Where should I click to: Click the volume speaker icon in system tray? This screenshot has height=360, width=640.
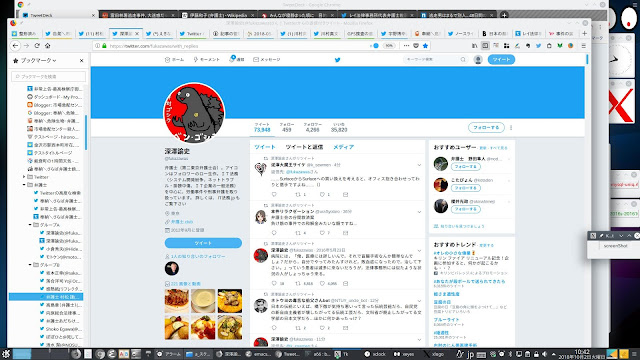click(544, 354)
